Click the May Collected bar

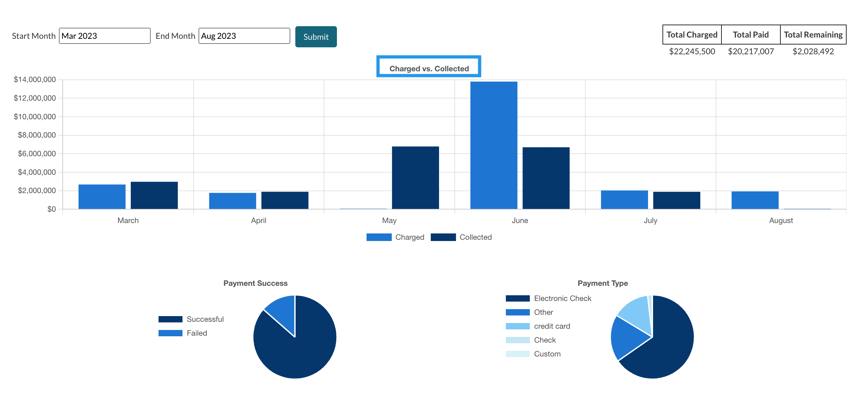tap(415, 177)
